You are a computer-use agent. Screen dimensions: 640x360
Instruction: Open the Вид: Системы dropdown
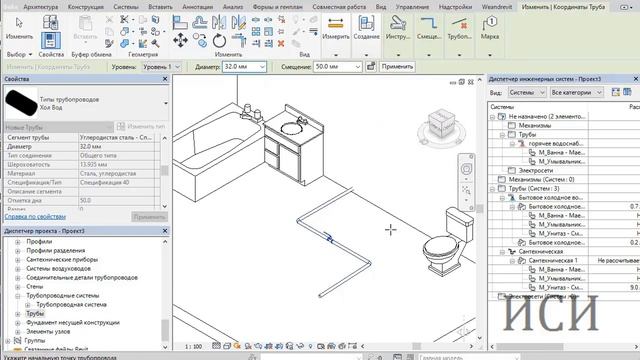pos(527,93)
